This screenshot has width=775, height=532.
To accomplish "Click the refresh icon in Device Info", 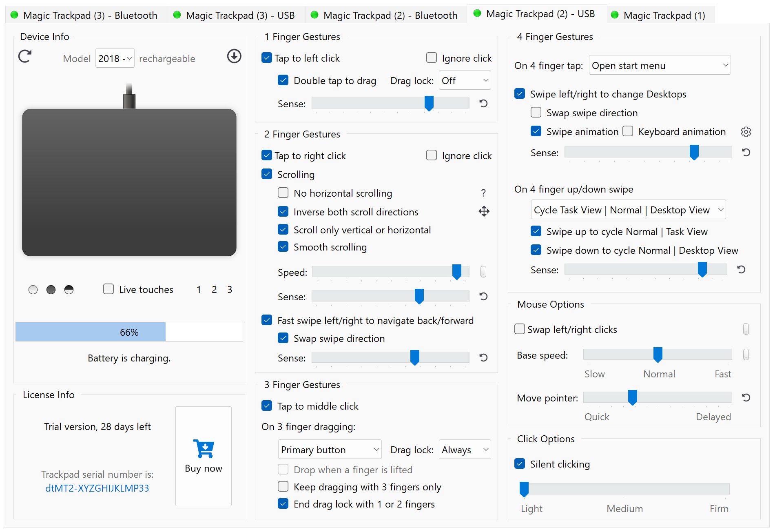I will pos(25,57).
